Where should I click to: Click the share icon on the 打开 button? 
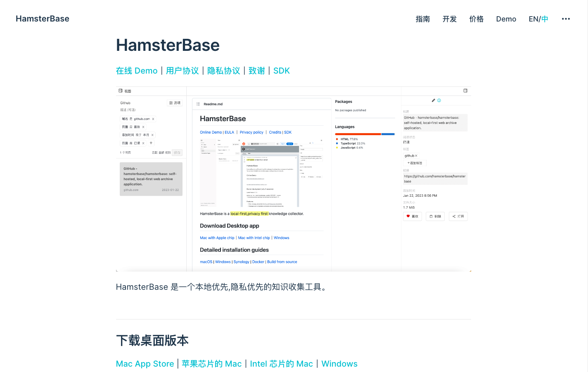tap(453, 216)
